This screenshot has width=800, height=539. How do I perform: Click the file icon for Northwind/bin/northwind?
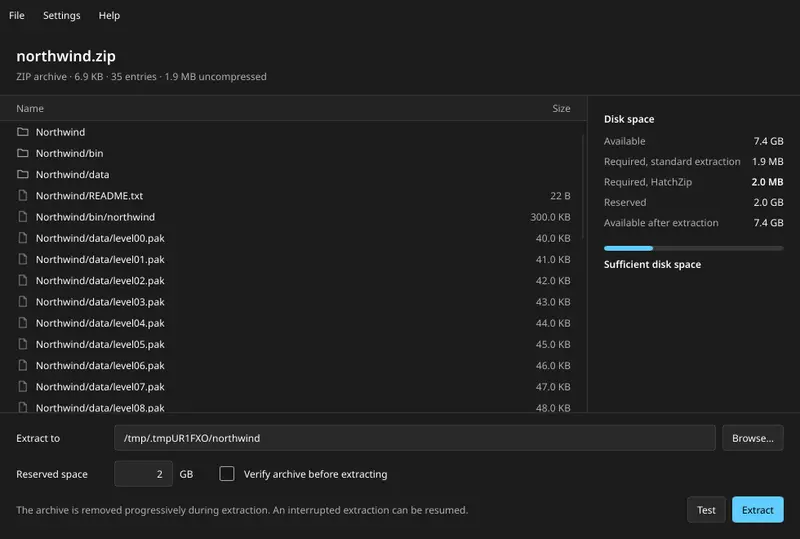pos(22,217)
